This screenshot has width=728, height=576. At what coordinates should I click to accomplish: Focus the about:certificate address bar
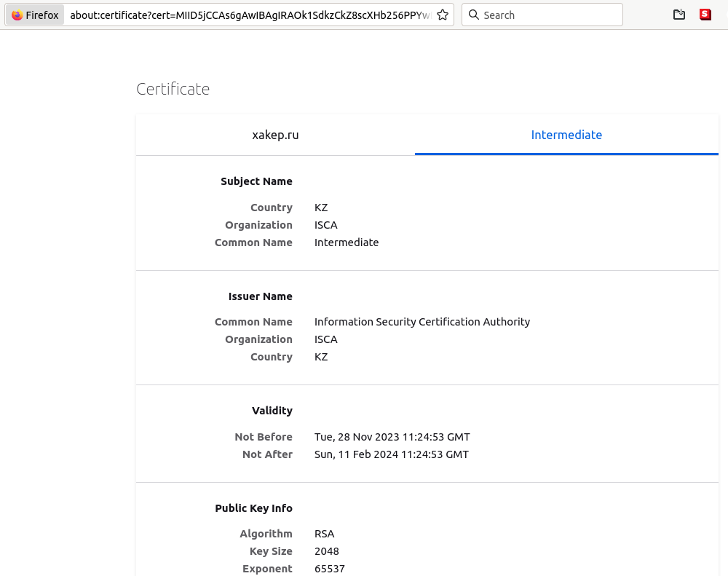(x=249, y=15)
